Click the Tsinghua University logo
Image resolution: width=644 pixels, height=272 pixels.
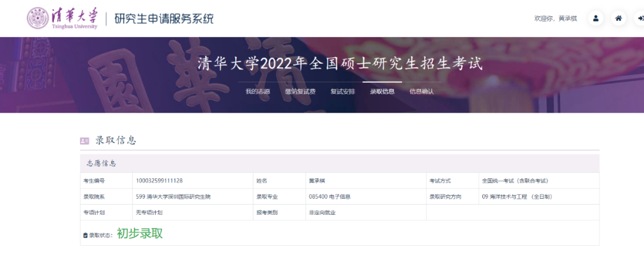63,18
